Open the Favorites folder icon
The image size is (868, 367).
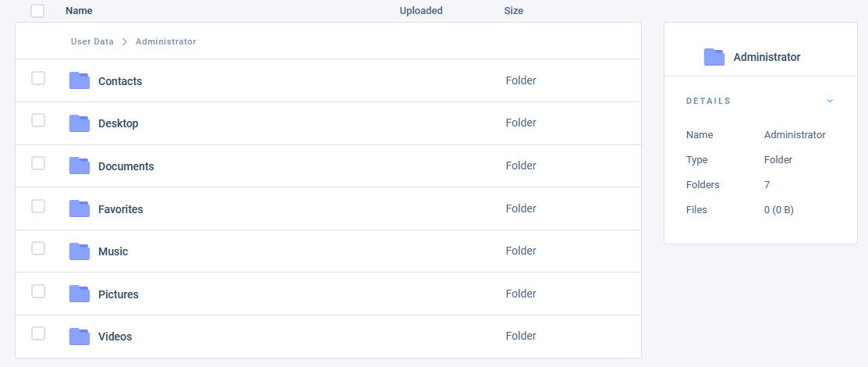coord(80,209)
